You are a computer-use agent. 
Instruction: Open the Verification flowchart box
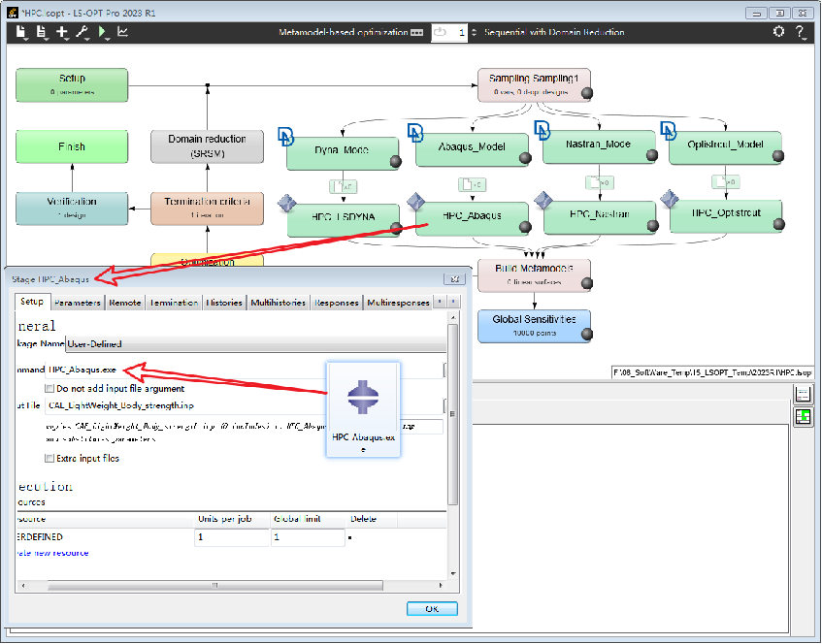72,209
